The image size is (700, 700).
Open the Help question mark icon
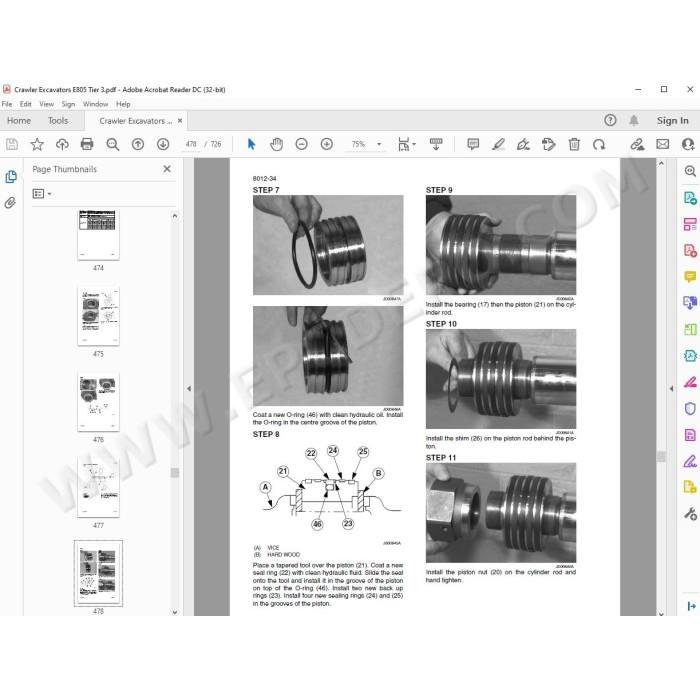(610, 120)
